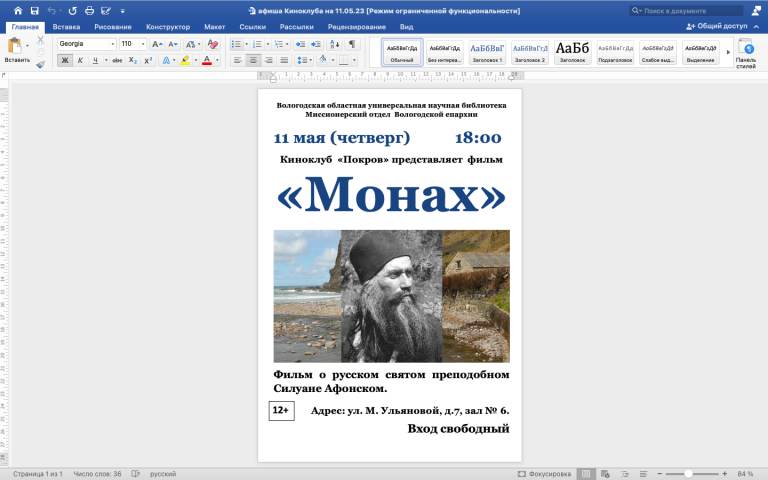Viewport: 768px width, 480px height.
Task: Apply the Заголовок 1 style
Action: pos(487,52)
